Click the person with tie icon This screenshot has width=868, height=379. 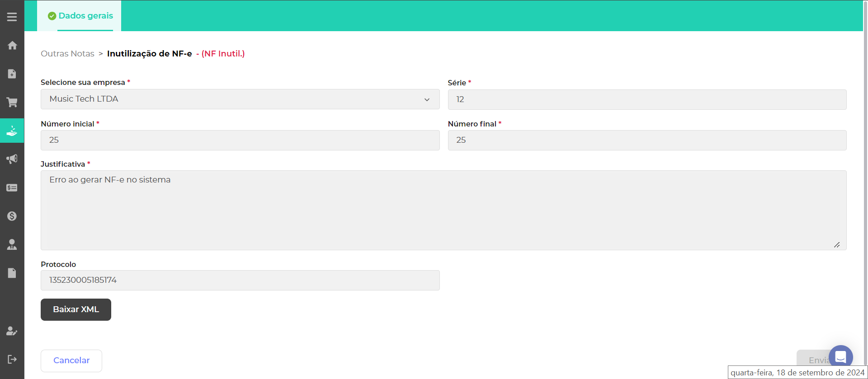point(12,244)
